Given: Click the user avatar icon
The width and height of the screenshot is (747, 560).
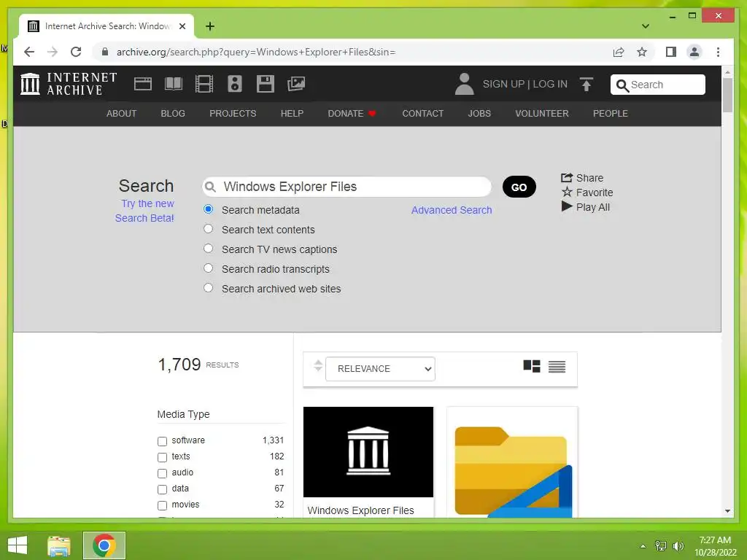Looking at the screenshot, I should tap(464, 84).
